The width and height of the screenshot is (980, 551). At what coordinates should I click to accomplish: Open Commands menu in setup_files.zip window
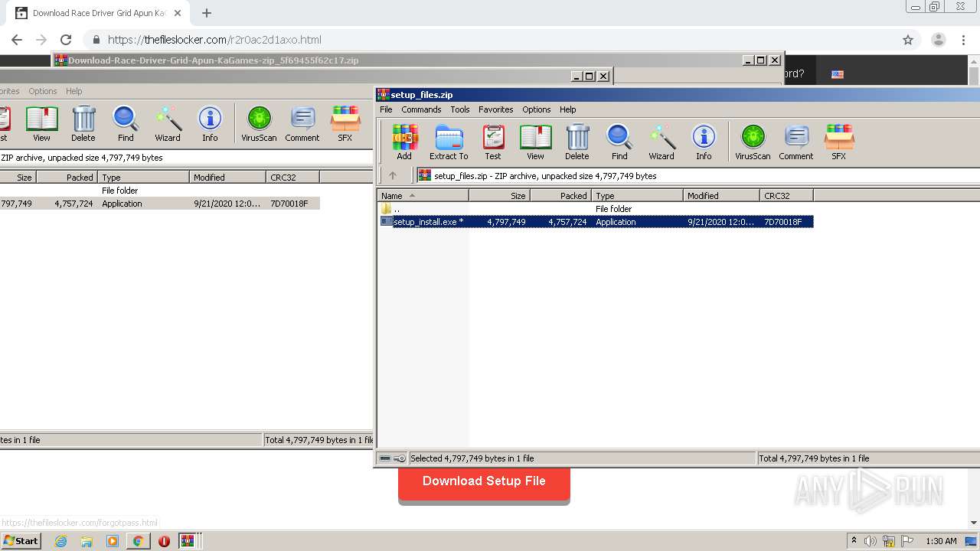click(421, 109)
